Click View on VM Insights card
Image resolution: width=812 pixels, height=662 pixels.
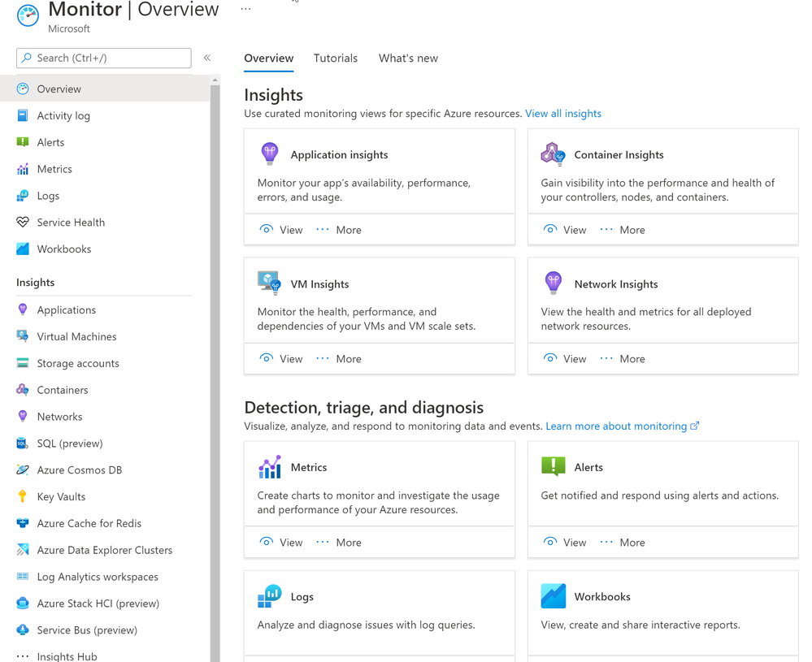[x=280, y=359]
